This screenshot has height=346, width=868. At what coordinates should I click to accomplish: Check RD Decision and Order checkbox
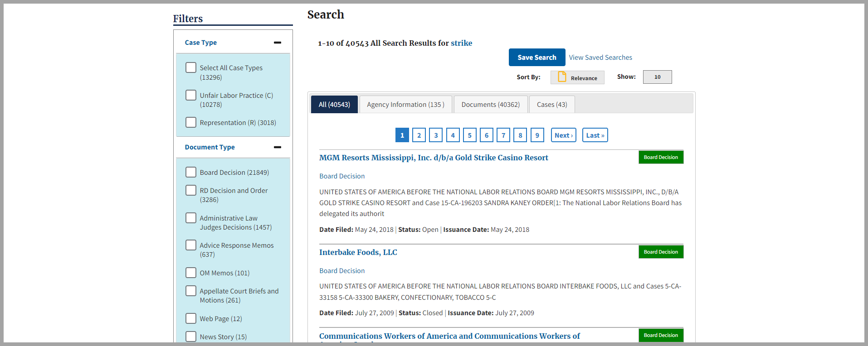click(x=191, y=190)
